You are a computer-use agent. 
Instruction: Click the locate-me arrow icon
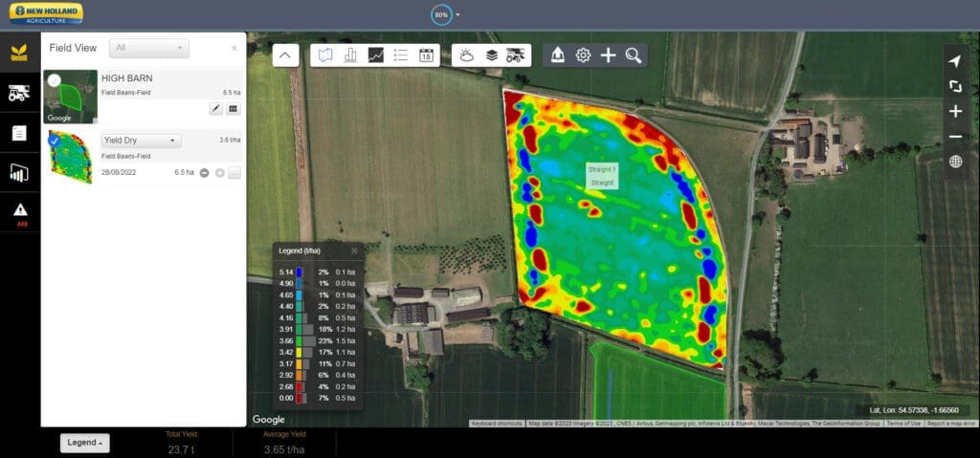[955, 61]
